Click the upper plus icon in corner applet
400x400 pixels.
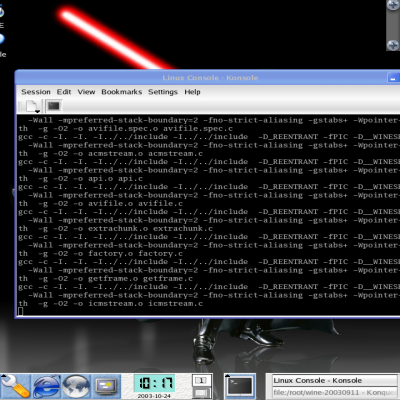[x=393, y=5]
